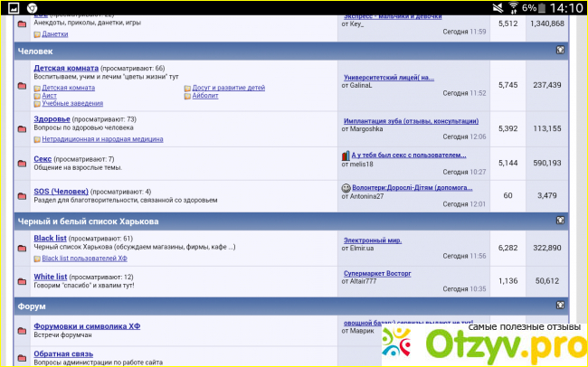The height and width of the screenshot is (367, 588).
Task: Collapse the Черный и белый список Харькова section
Action: click(561, 221)
